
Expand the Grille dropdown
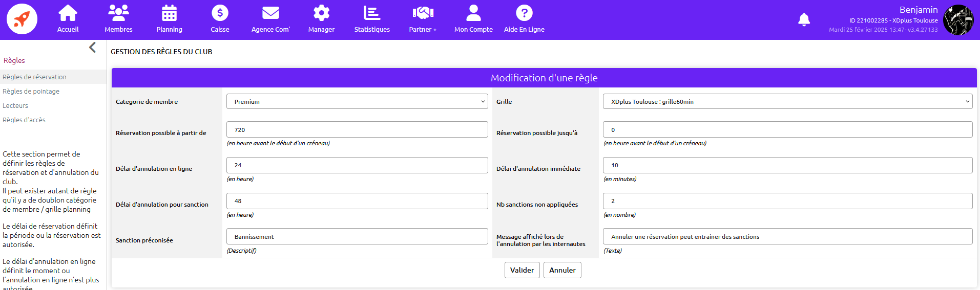click(x=787, y=102)
